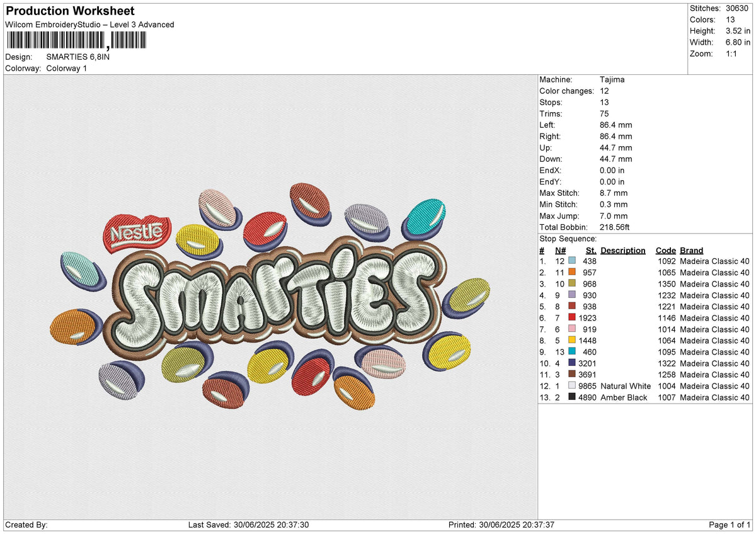The height and width of the screenshot is (534, 756).
Task: Select the Color changes value 12
Action: (x=605, y=91)
